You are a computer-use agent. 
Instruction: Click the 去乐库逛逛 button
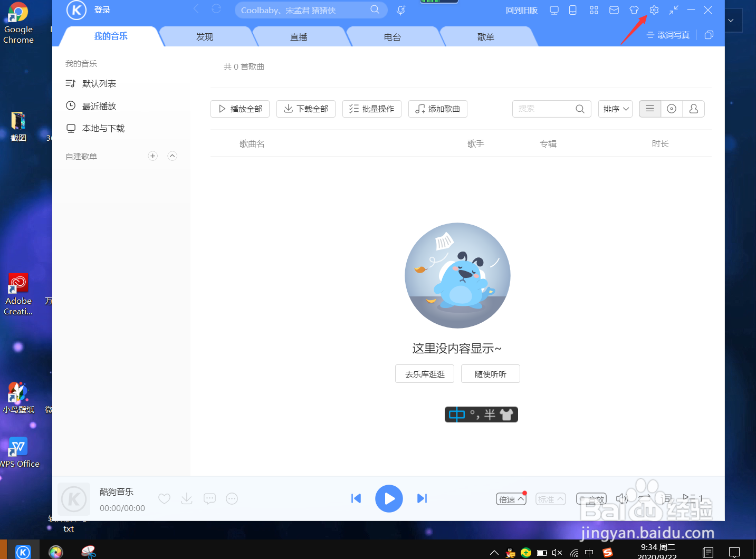[x=424, y=373]
